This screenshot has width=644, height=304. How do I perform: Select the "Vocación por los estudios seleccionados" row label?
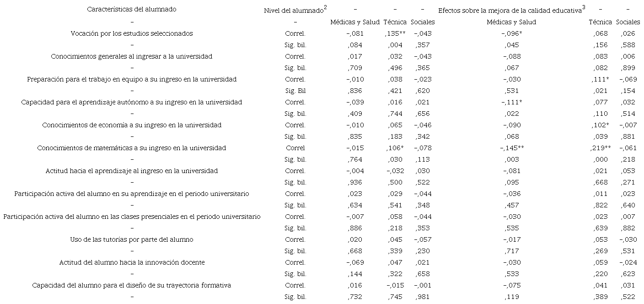(132, 33)
